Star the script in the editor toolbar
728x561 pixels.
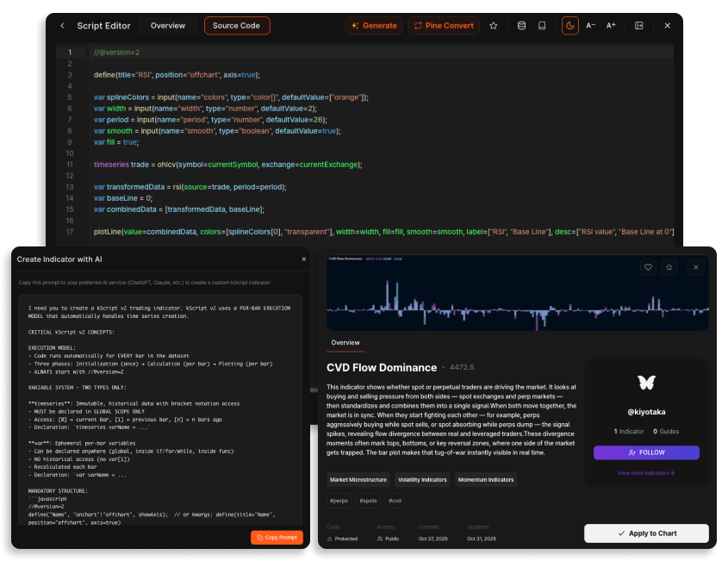494,26
